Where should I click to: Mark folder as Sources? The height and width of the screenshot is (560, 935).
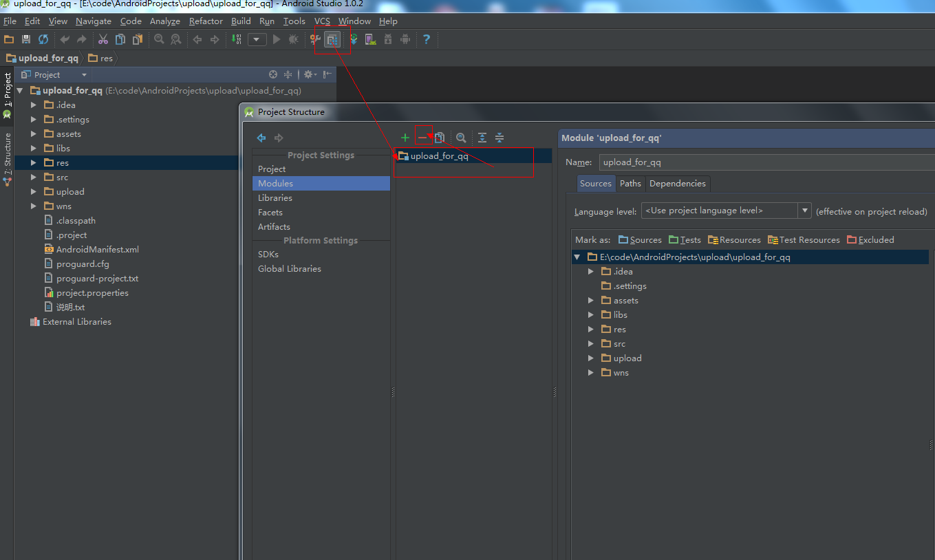[640, 239]
